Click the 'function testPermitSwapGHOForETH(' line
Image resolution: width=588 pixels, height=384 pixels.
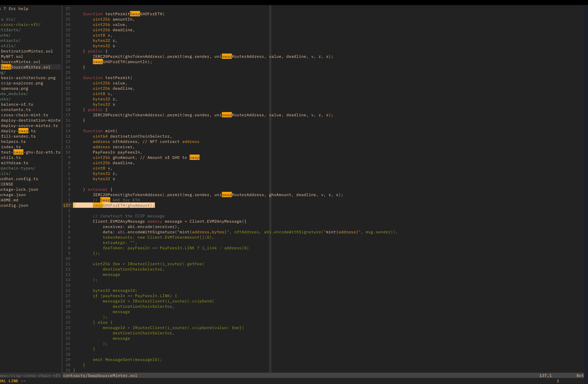(x=124, y=14)
